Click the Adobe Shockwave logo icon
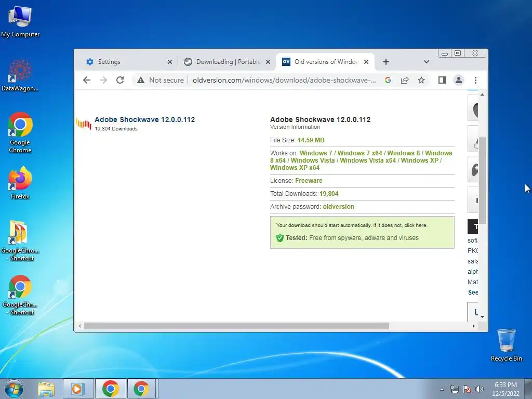The width and height of the screenshot is (532, 399). click(84, 124)
